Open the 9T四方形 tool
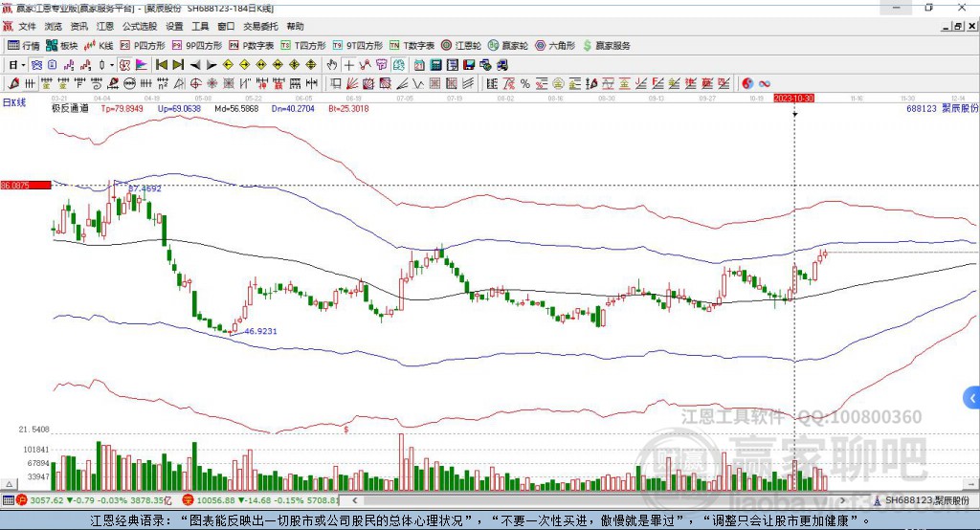Screen dimensions: 980x530 click(x=358, y=46)
